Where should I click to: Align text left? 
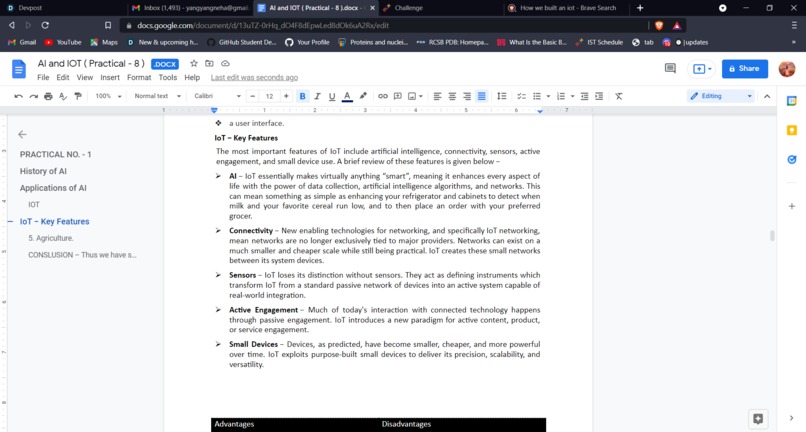[x=437, y=96]
